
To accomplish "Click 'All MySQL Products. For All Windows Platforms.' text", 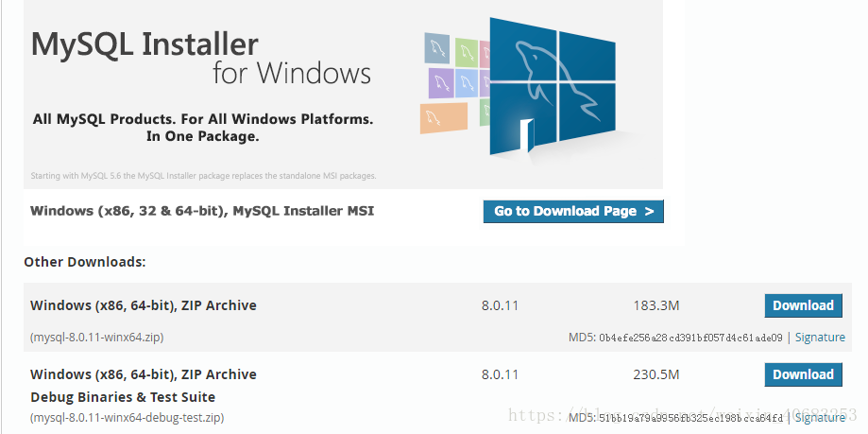I will [x=203, y=119].
